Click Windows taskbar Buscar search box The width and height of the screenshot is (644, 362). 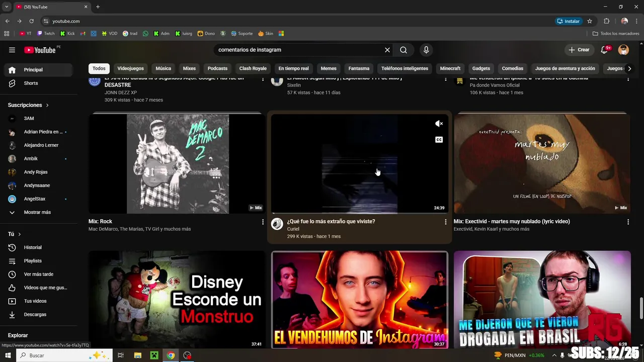click(64, 355)
